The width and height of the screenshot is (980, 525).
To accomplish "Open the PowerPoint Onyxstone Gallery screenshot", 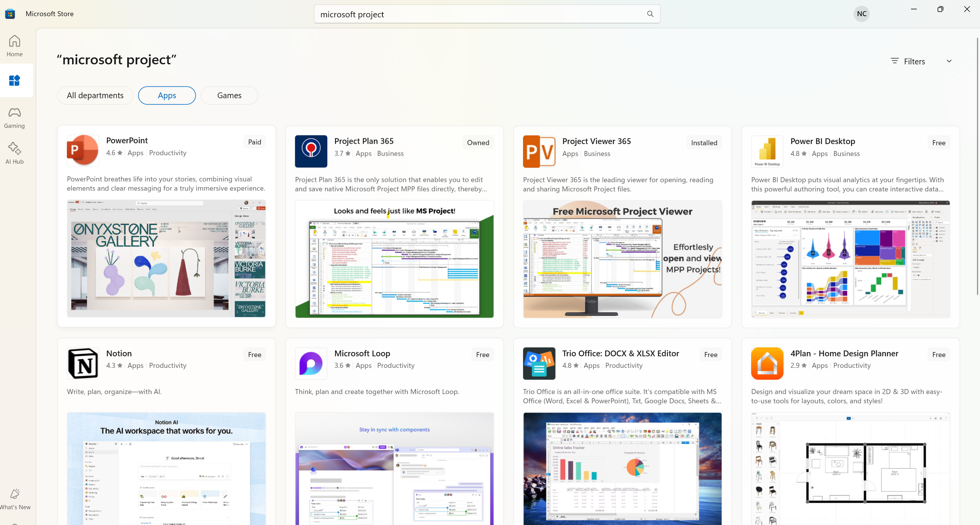I will pos(166,258).
